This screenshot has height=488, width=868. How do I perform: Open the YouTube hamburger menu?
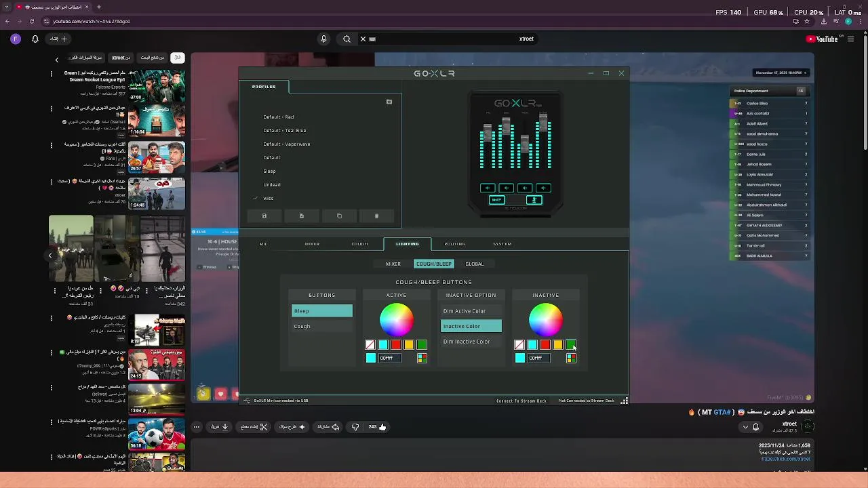point(850,39)
